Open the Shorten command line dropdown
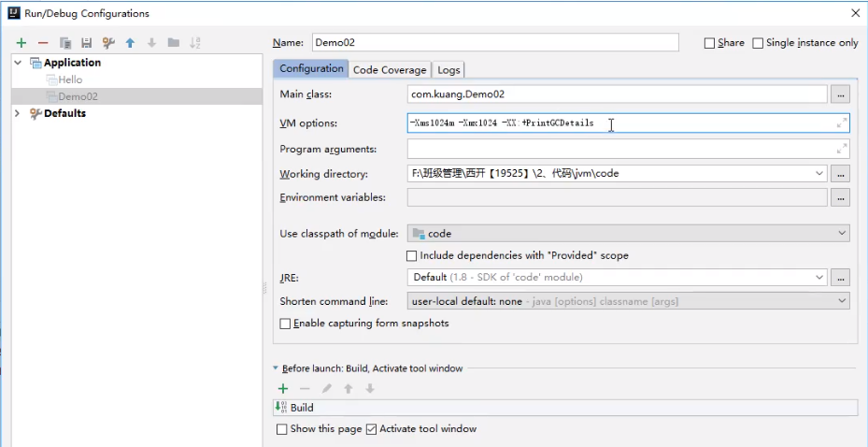The width and height of the screenshot is (868, 447). coord(842,301)
